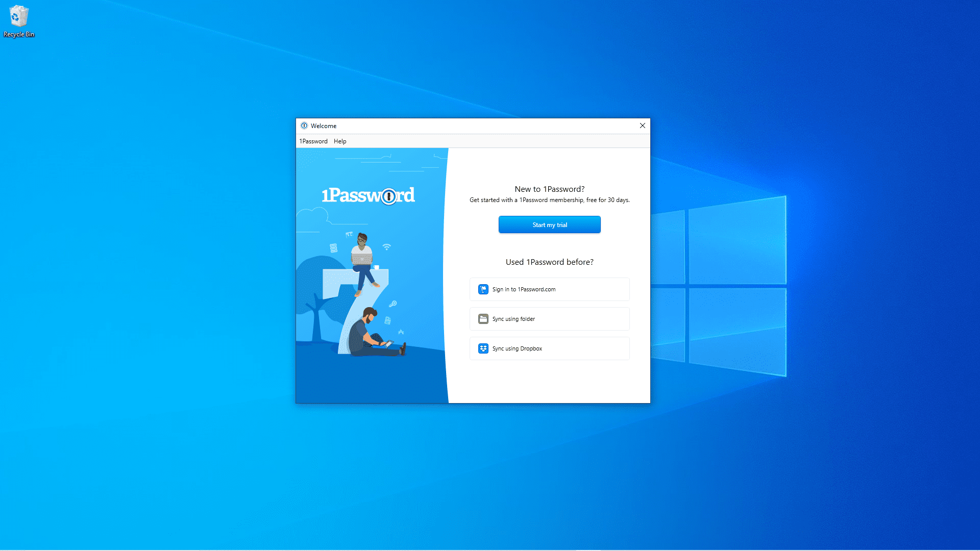Click the Dropbox logo icon
Image resolution: width=980 pixels, height=551 pixels.
pos(483,348)
